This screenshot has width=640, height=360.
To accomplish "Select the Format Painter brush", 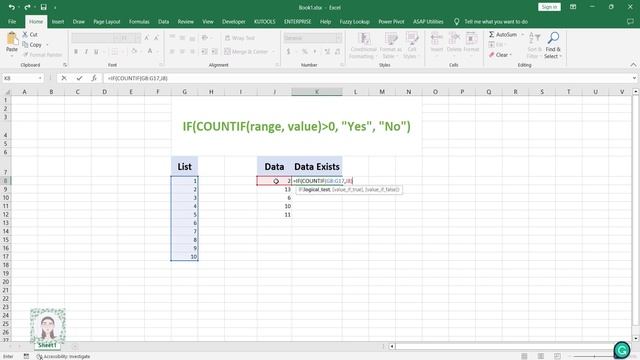I will click(25, 55).
